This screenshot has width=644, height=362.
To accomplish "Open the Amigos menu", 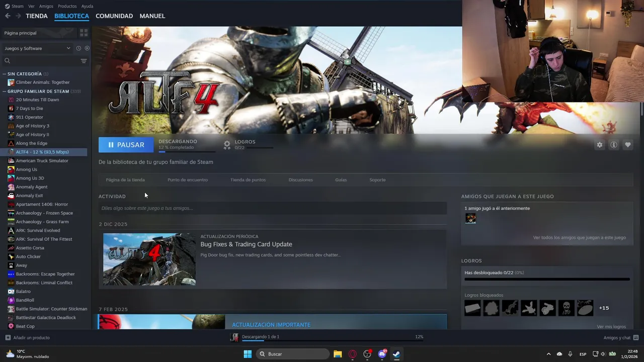I will pyautogui.click(x=46, y=6).
